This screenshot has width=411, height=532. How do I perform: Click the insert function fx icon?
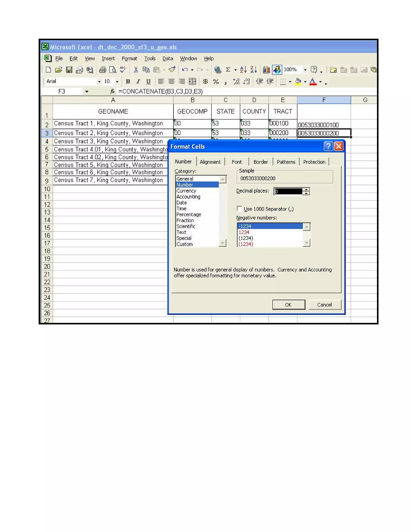[x=112, y=92]
